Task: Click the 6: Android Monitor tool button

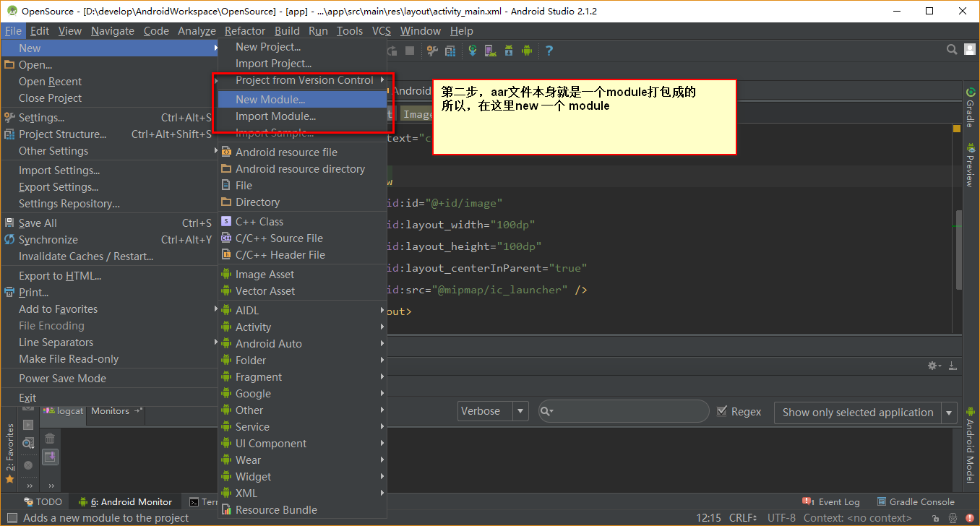Action: (126, 502)
